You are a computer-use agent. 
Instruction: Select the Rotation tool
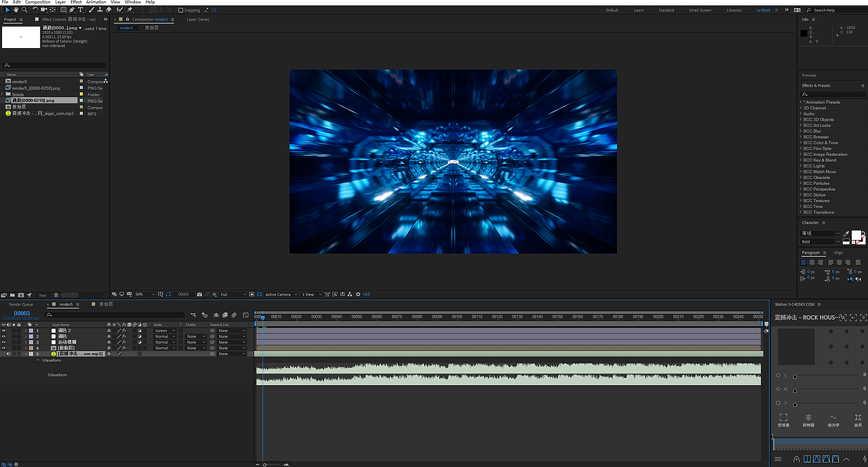click(35, 10)
